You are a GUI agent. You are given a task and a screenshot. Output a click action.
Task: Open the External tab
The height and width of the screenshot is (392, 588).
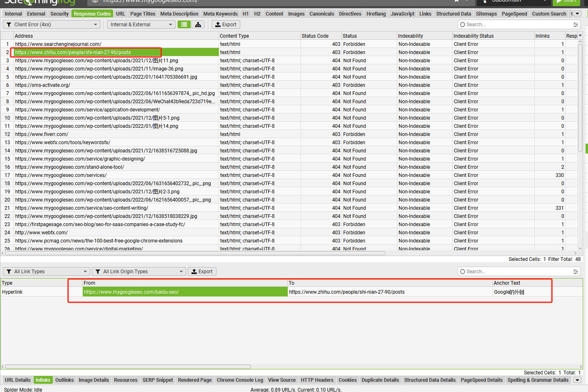pyautogui.click(x=36, y=14)
